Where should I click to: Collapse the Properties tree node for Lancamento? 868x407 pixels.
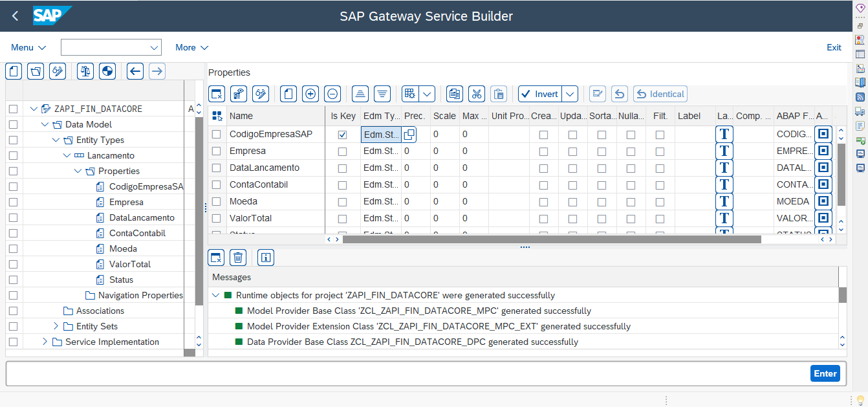[77, 170]
